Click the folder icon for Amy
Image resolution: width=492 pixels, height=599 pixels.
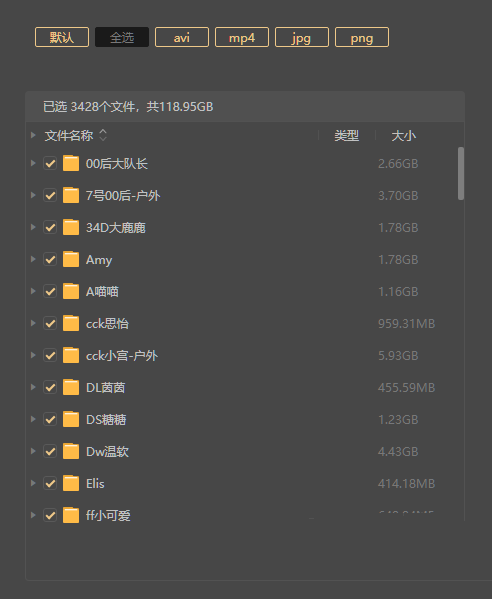pos(71,259)
